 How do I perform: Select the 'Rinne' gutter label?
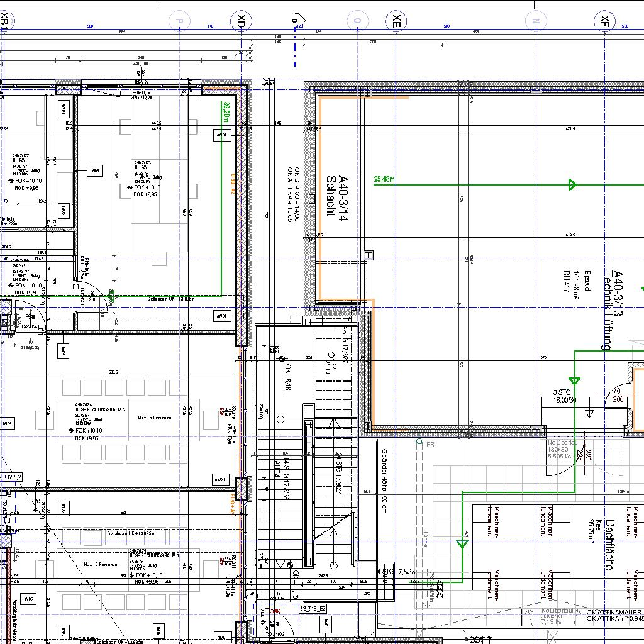(426, 539)
